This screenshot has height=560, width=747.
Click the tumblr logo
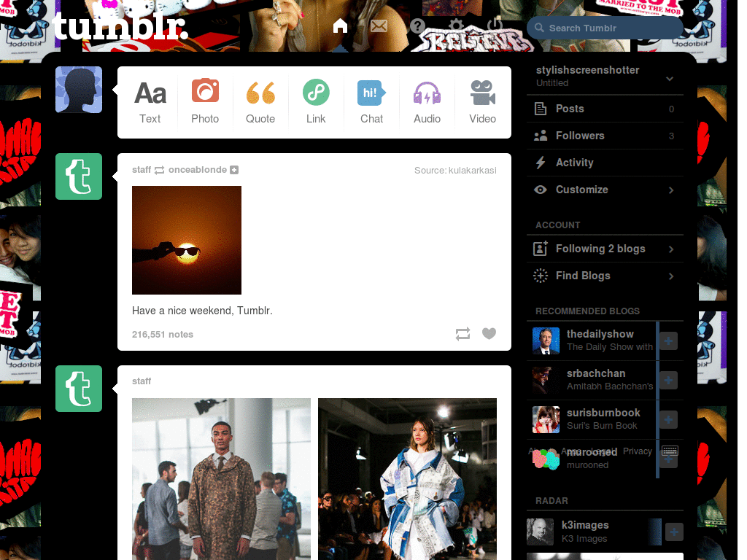tap(120, 26)
